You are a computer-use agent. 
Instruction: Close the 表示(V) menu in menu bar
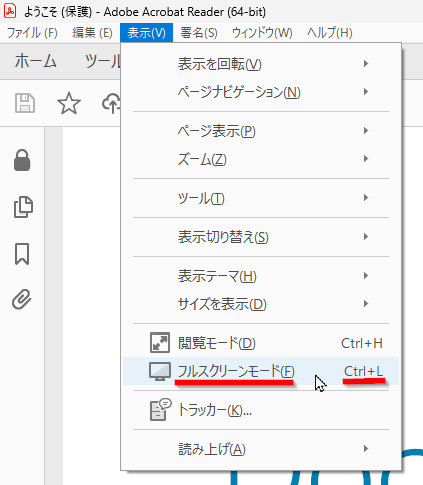click(x=146, y=33)
